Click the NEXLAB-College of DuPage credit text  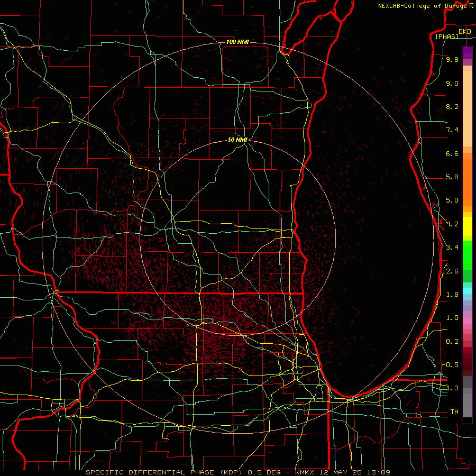(x=422, y=6)
